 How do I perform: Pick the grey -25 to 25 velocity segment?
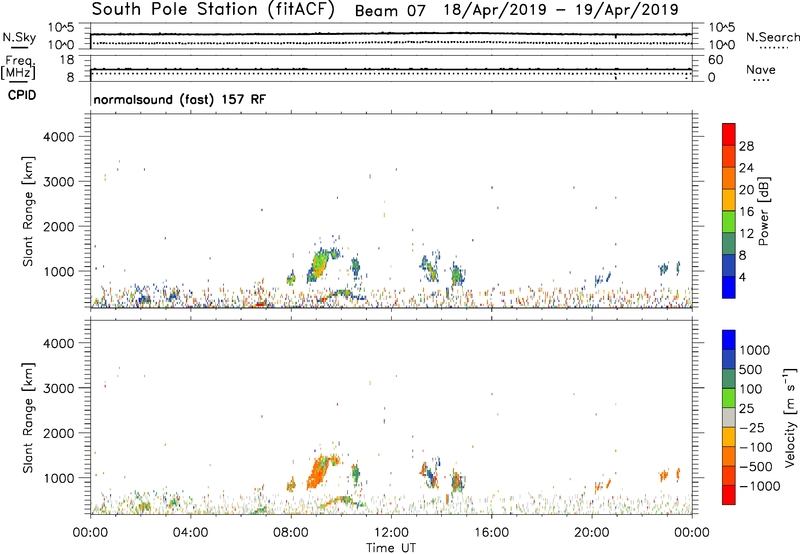729,417
